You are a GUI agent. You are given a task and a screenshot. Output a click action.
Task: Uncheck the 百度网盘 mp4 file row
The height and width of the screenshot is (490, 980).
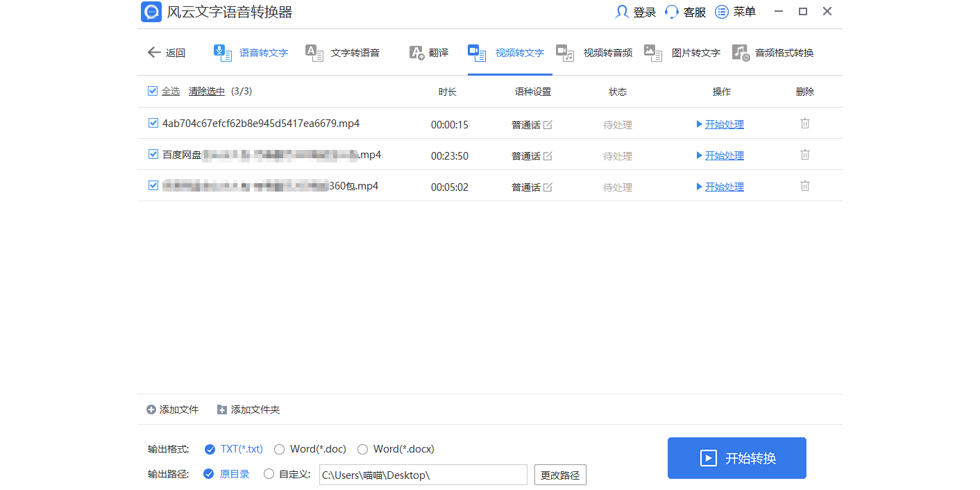click(x=153, y=154)
